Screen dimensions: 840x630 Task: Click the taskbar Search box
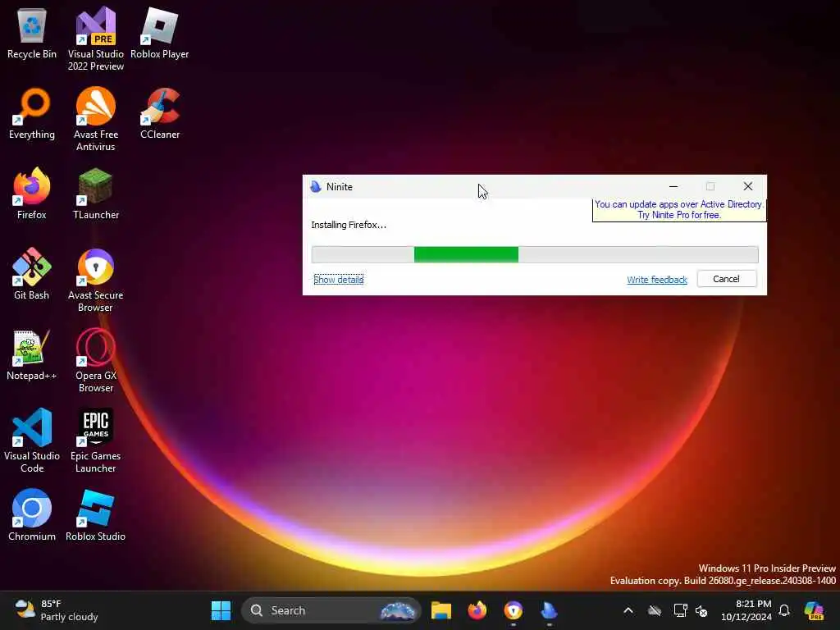pyautogui.click(x=331, y=610)
